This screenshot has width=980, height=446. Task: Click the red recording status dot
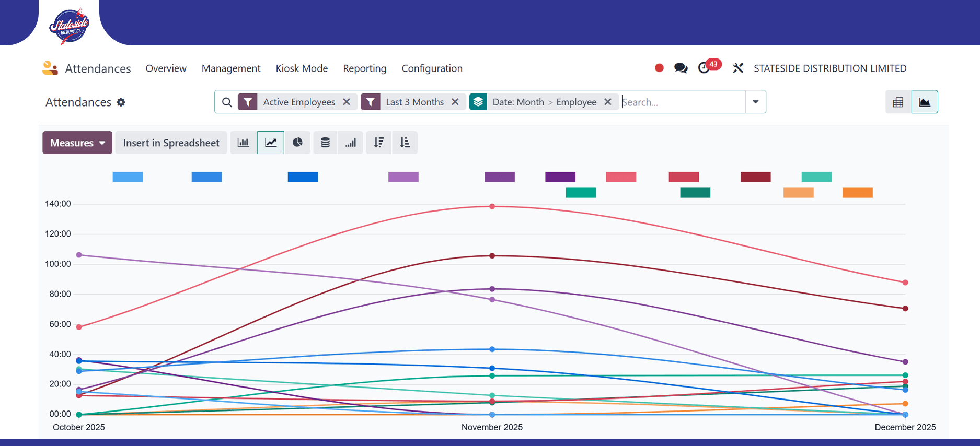pyautogui.click(x=659, y=68)
